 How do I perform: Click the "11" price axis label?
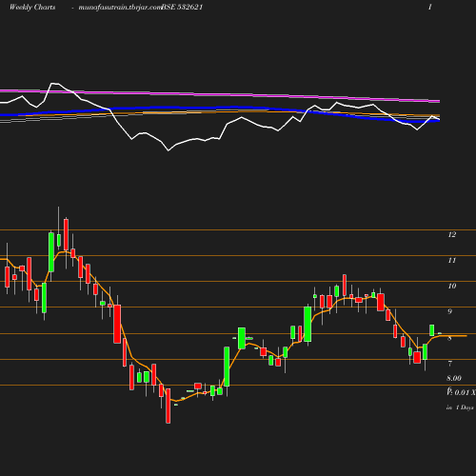[x=452, y=261]
